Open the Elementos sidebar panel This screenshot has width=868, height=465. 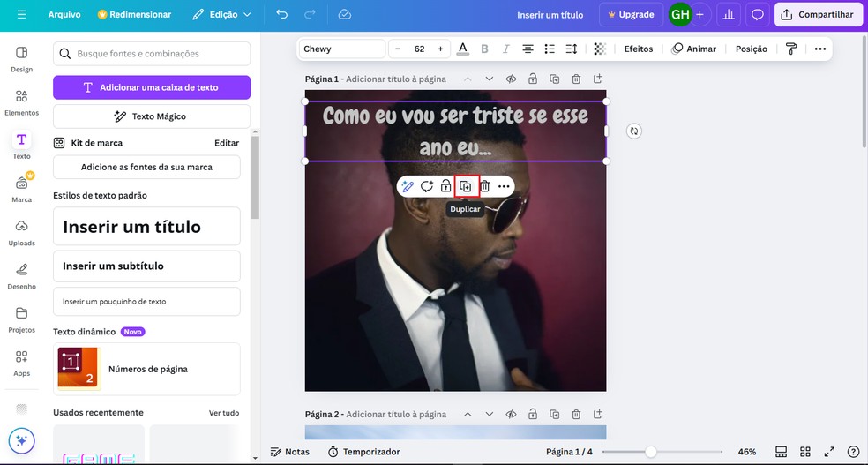pyautogui.click(x=21, y=103)
